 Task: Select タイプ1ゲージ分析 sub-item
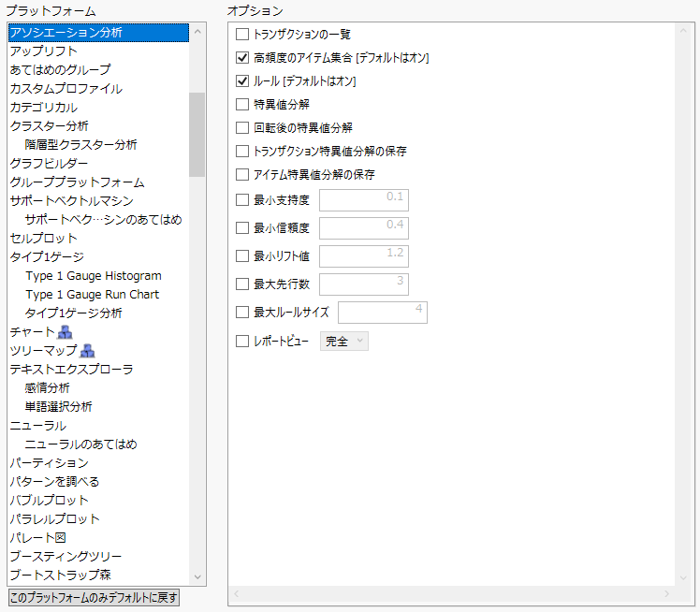pos(98,313)
